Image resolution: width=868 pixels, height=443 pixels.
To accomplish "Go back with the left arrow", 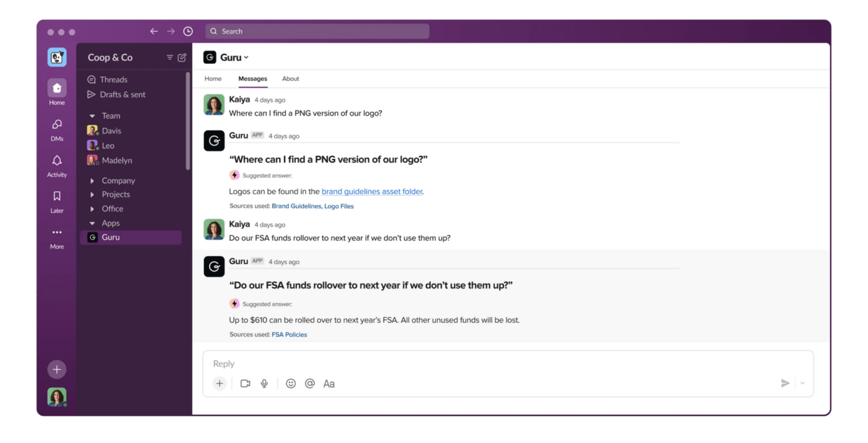I will (154, 31).
